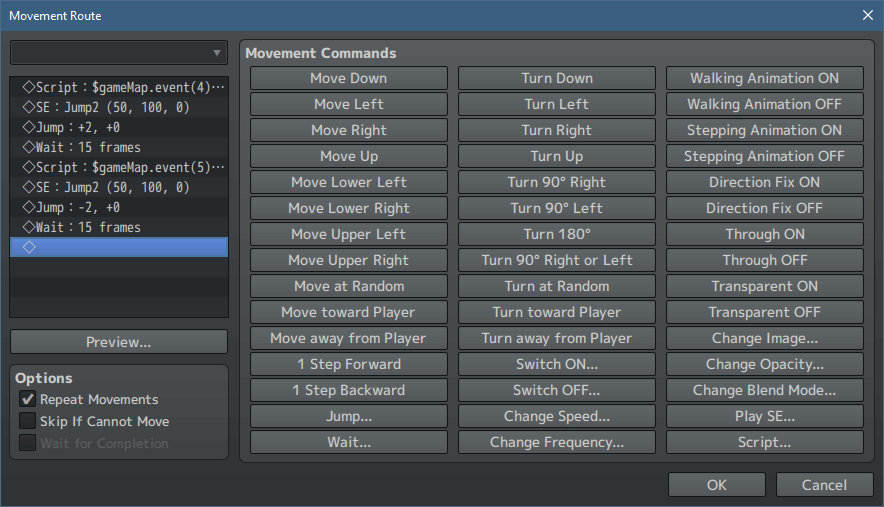This screenshot has width=884, height=507.
Task: Add Move toward Player command
Action: [349, 312]
